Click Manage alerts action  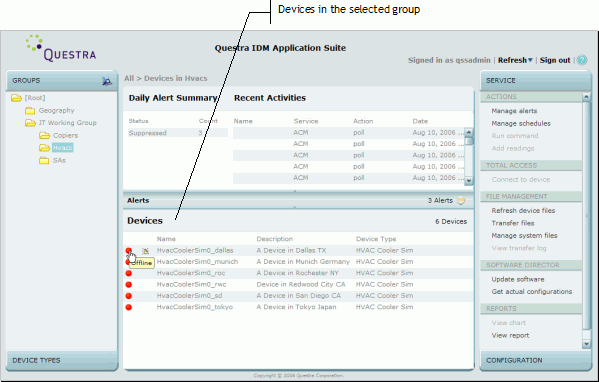click(514, 111)
